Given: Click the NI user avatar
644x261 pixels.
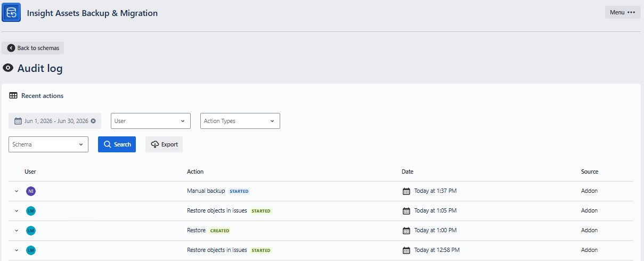Looking at the screenshot, I should tap(31, 191).
